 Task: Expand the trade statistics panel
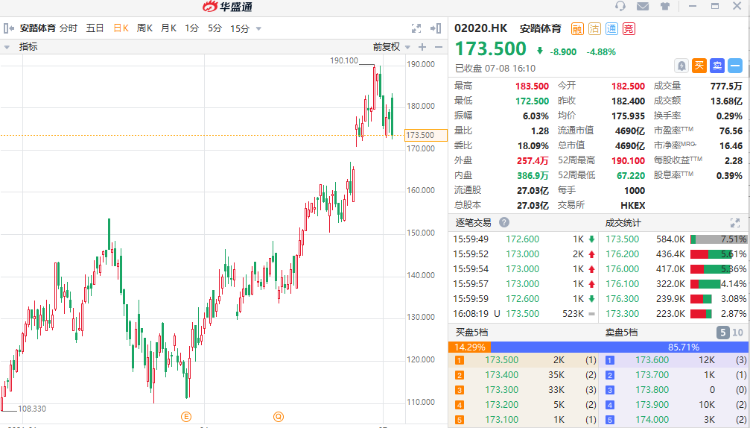(x=735, y=223)
